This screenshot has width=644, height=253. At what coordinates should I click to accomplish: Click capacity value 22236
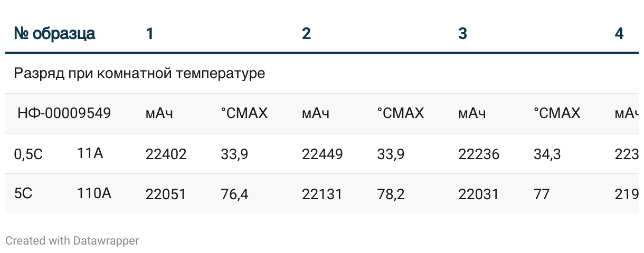coord(479,154)
